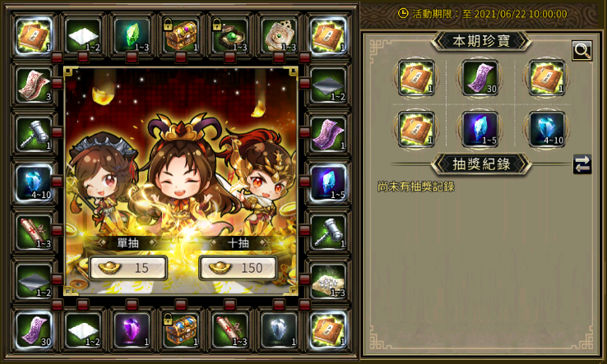Click the swap arrows icon beside 抽獎紀錄
This screenshot has width=607, height=364.
pos(582,164)
